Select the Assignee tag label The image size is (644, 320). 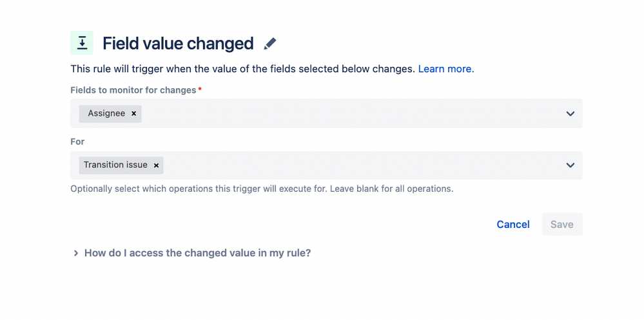pos(106,113)
